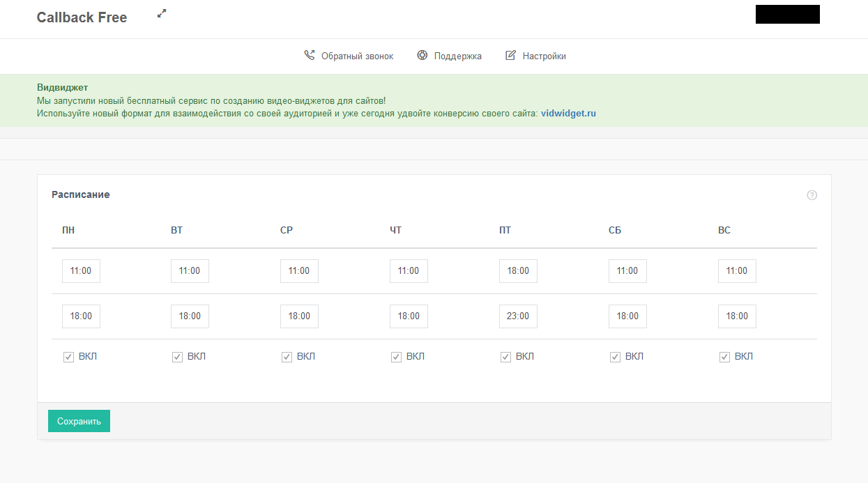This screenshot has width=868, height=483.
Task: Open the Обратный звонок menu item
Action: coord(357,56)
